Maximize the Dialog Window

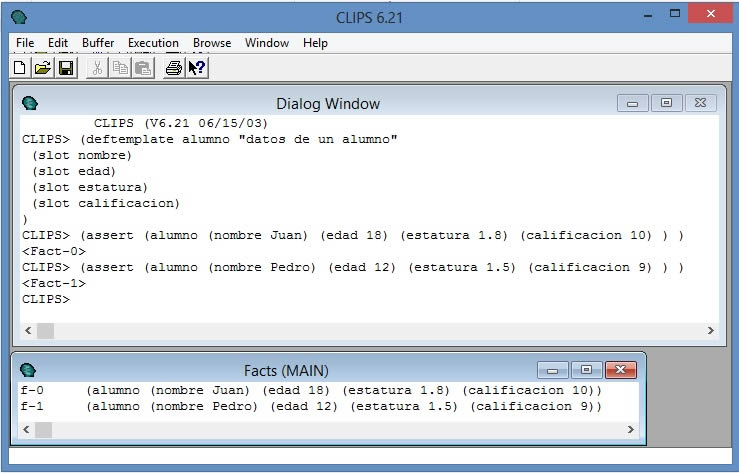coord(666,103)
